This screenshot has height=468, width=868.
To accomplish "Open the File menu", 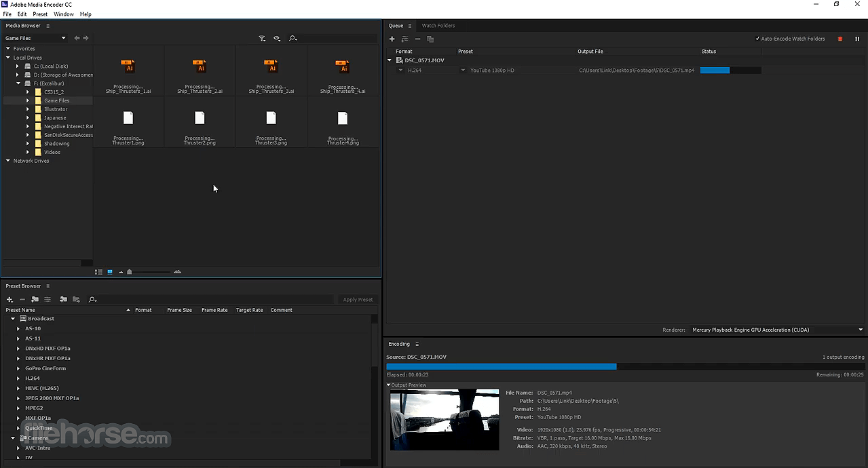I will click(x=7, y=14).
